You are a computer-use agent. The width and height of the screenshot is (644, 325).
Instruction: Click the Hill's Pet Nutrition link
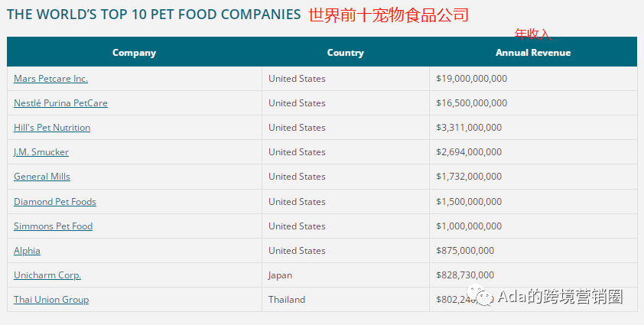point(52,128)
